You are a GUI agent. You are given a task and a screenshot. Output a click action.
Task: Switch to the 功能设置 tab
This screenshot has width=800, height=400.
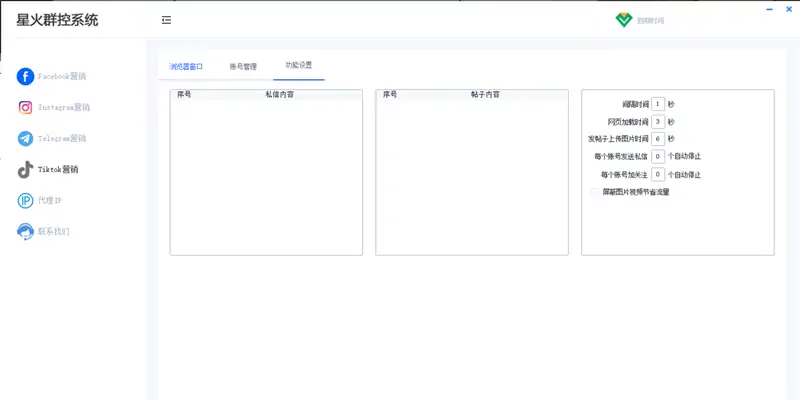click(x=298, y=65)
